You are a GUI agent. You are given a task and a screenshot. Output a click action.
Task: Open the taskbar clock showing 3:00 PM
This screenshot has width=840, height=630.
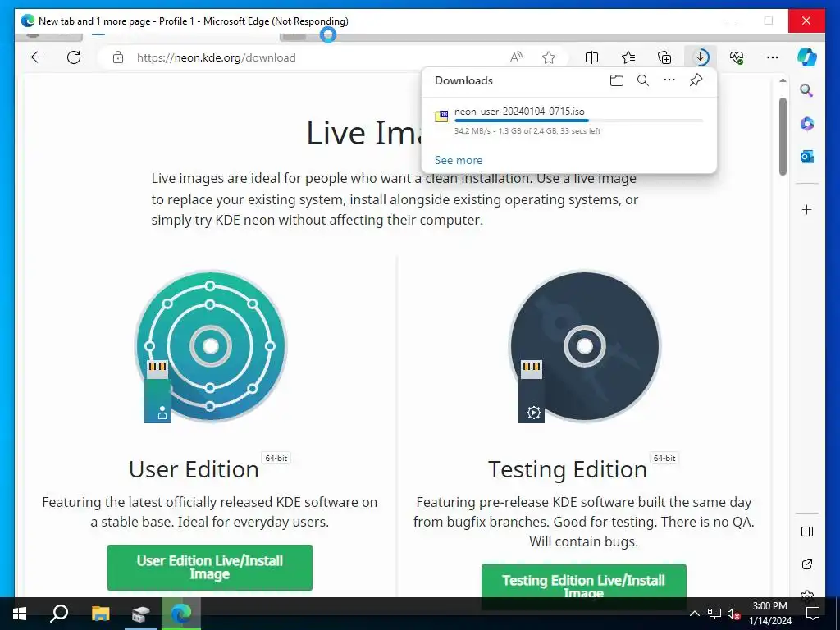coord(769,614)
